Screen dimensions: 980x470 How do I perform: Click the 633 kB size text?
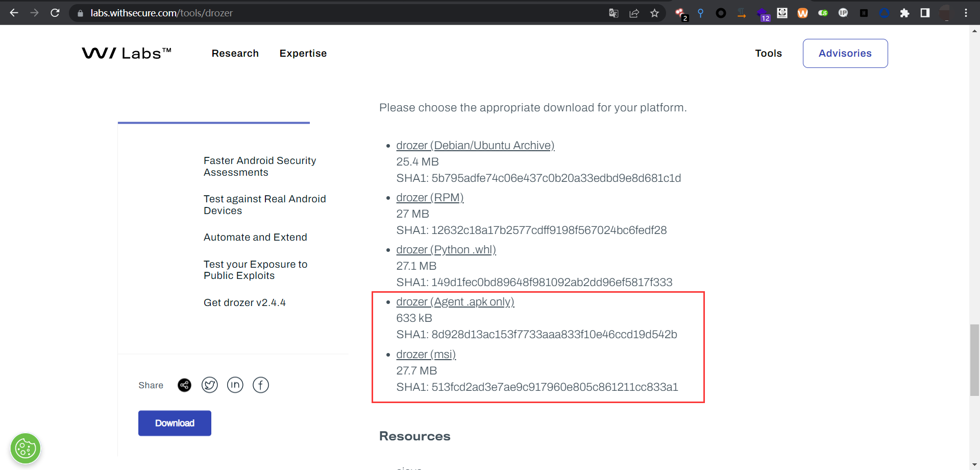point(414,318)
